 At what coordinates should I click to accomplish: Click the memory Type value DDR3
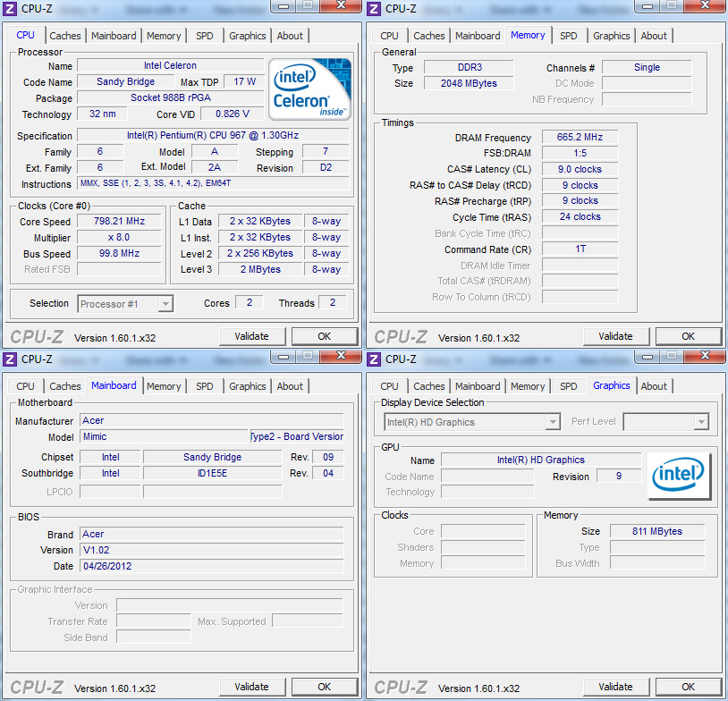469,67
